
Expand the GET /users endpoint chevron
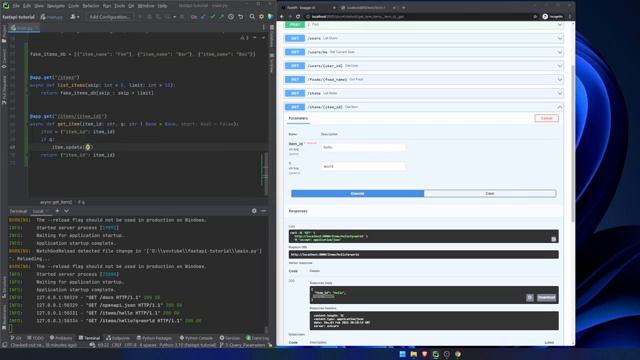[560, 38]
